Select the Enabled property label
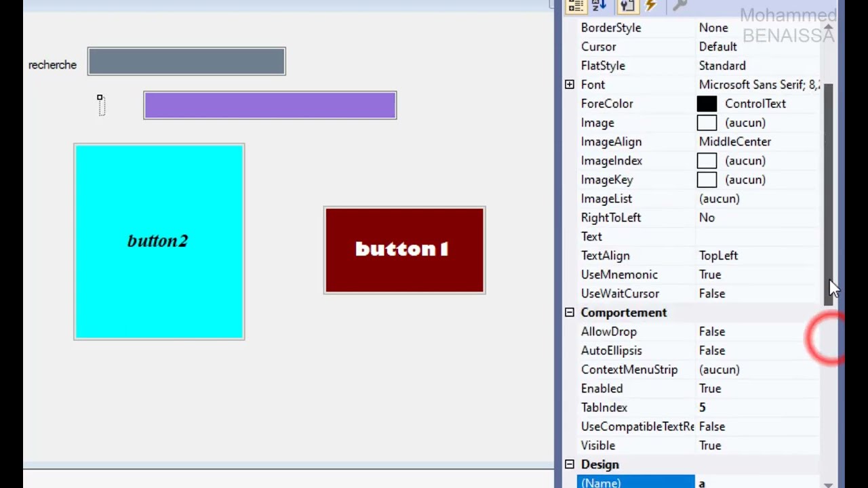This screenshot has width=868, height=488. tap(601, 388)
